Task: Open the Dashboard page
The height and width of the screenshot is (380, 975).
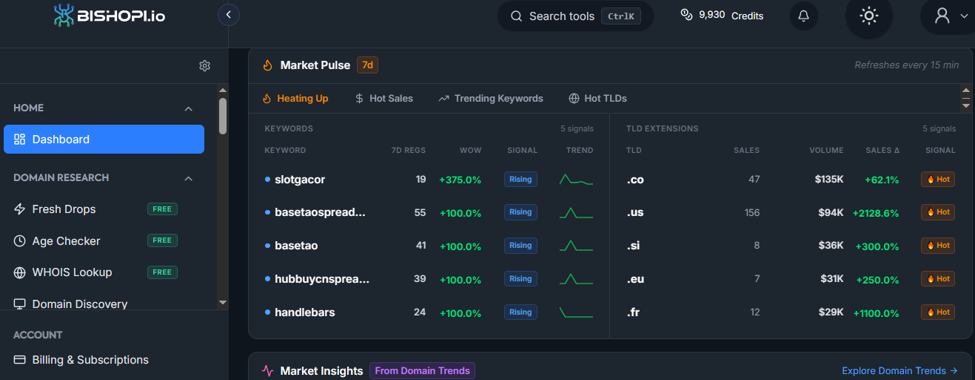Action: coord(104,139)
